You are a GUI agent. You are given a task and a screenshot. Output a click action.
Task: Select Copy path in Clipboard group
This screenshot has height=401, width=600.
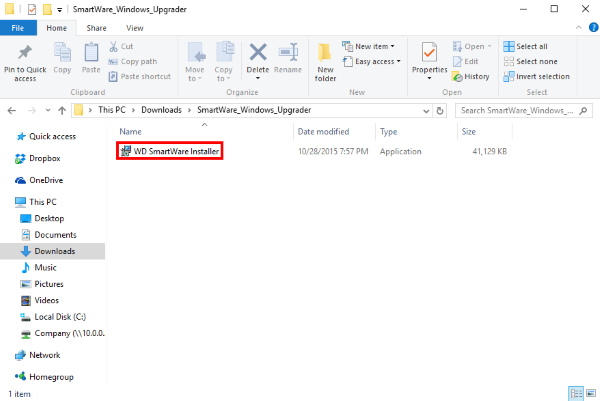133,62
